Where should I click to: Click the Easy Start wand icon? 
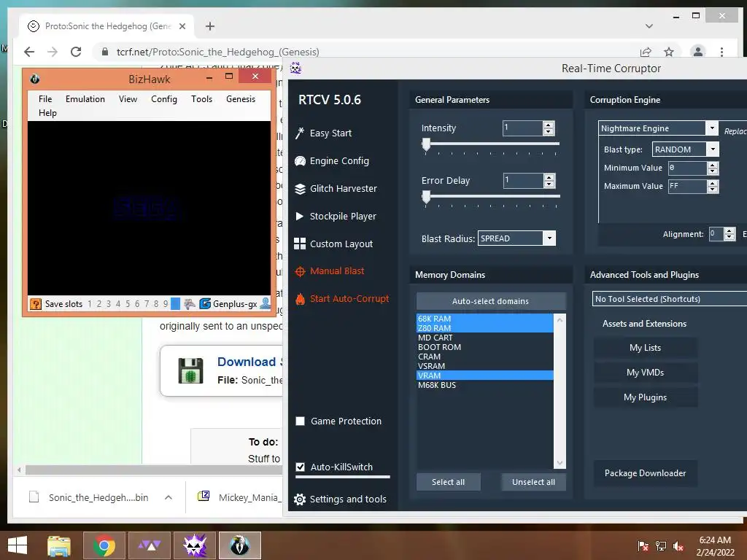tap(300, 133)
